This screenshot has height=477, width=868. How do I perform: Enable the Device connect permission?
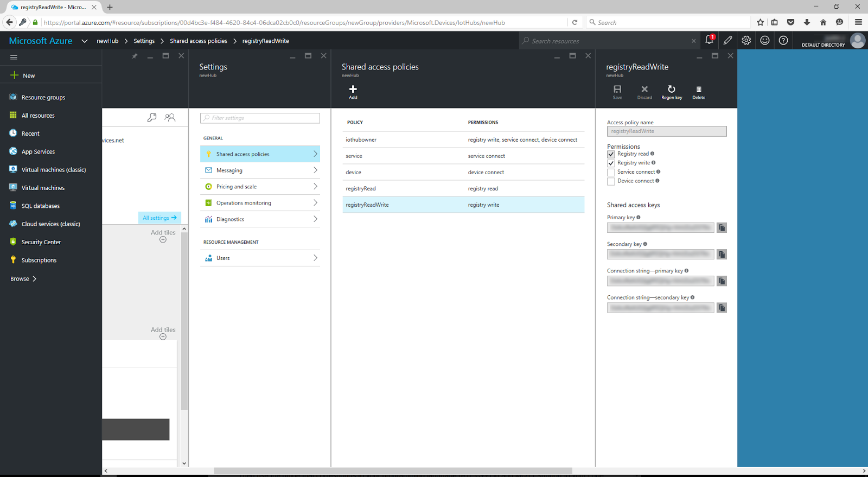tap(611, 182)
